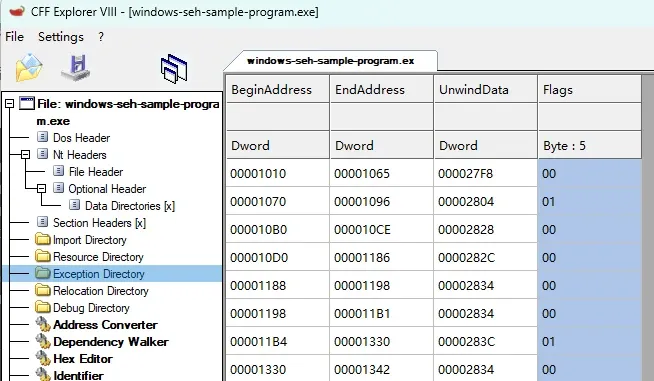Open Import Directory tree item
This screenshot has height=381, width=654.
point(90,240)
